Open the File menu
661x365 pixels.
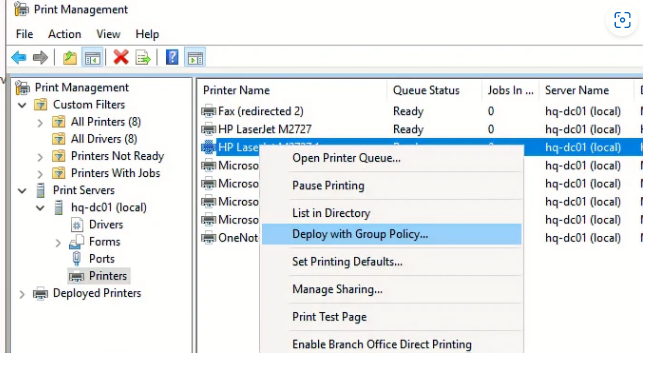[x=24, y=34]
